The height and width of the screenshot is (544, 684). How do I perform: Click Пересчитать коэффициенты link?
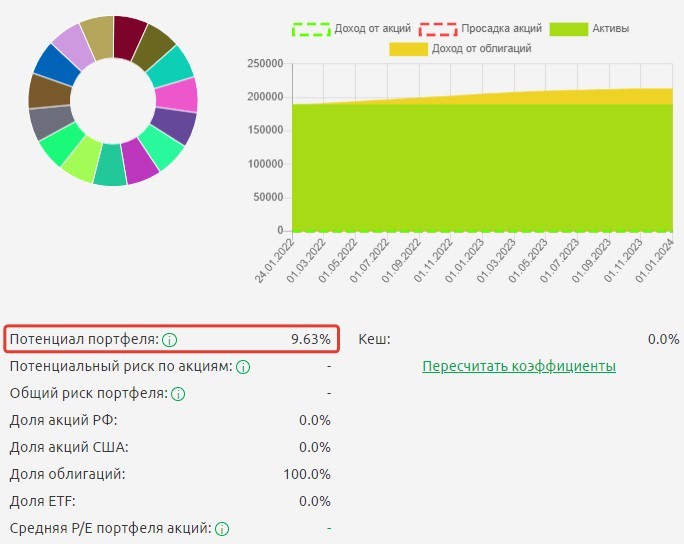point(519,366)
